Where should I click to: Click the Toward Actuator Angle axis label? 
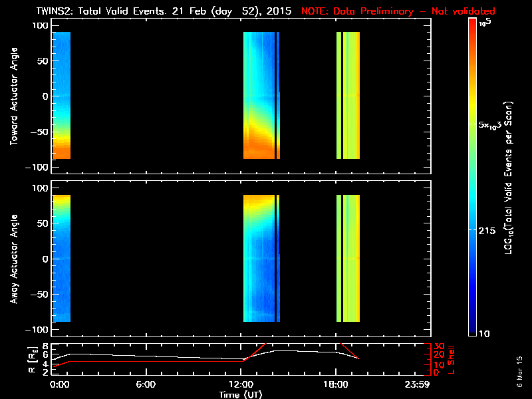coord(13,96)
